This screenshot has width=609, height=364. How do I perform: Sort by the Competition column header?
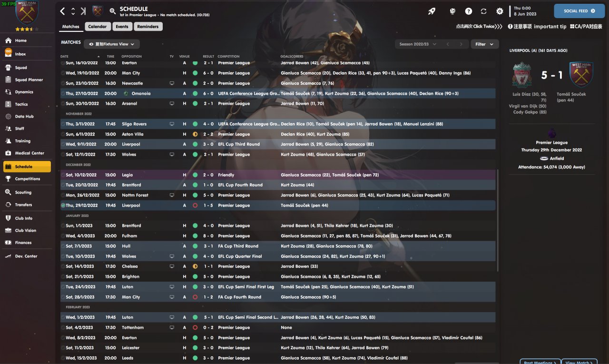(229, 57)
